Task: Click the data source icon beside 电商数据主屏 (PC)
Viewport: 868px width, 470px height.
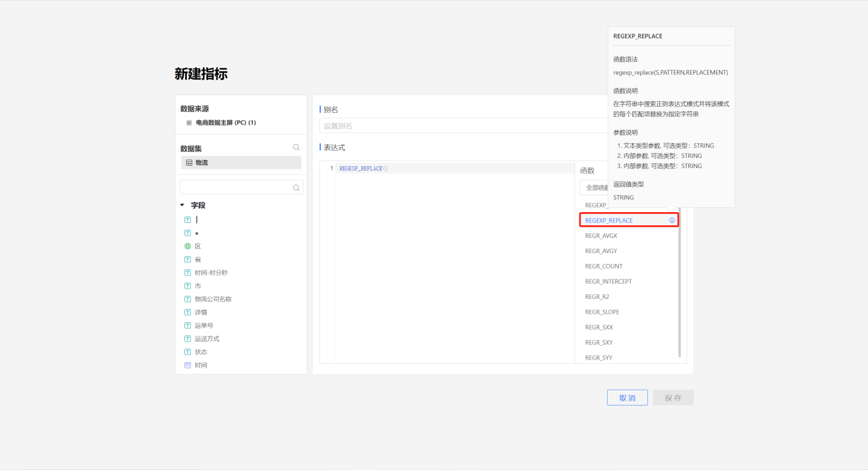Action: tap(189, 123)
